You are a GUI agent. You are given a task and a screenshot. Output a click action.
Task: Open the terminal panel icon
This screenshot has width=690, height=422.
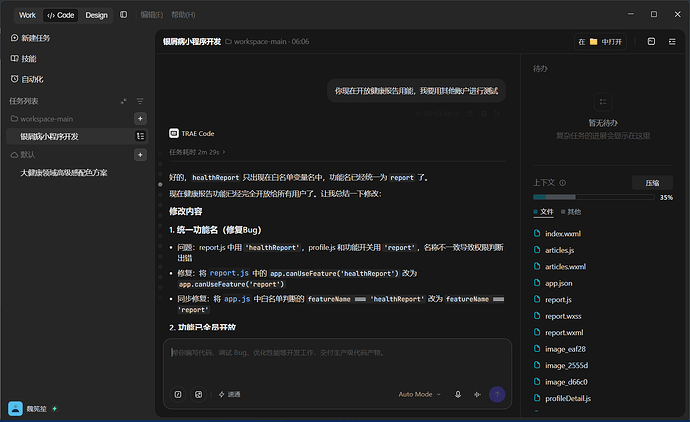point(651,41)
